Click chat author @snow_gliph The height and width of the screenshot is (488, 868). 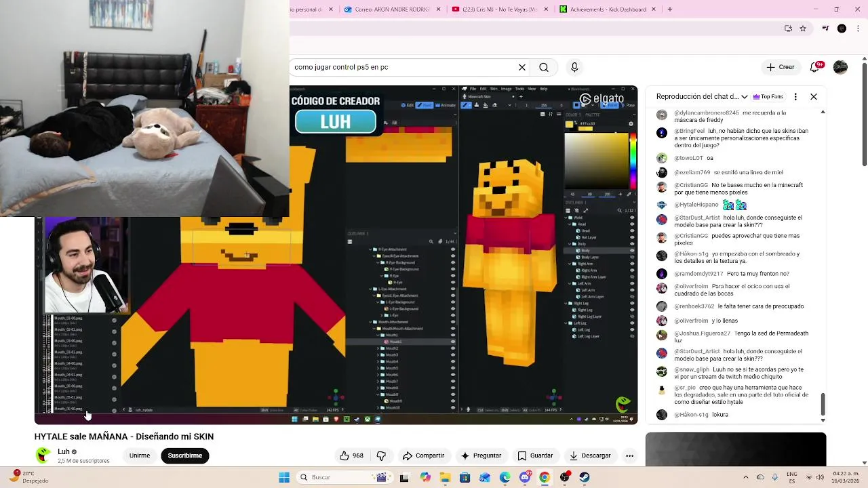click(x=692, y=369)
